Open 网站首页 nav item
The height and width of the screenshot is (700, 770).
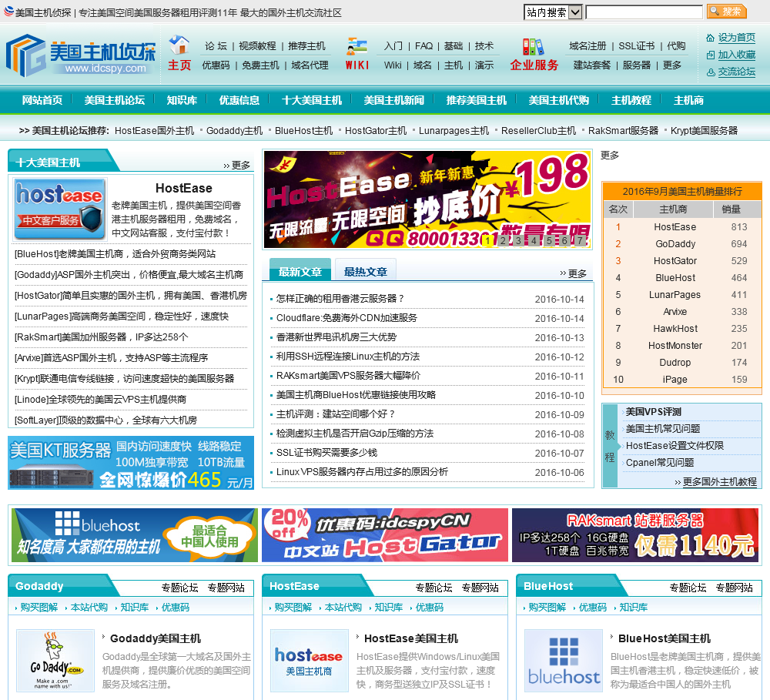42,100
